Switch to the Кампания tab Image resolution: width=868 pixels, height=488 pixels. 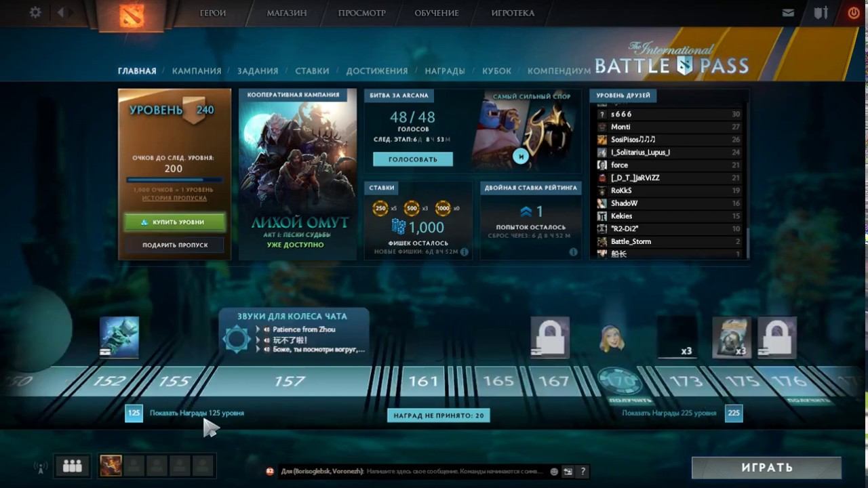197,70
